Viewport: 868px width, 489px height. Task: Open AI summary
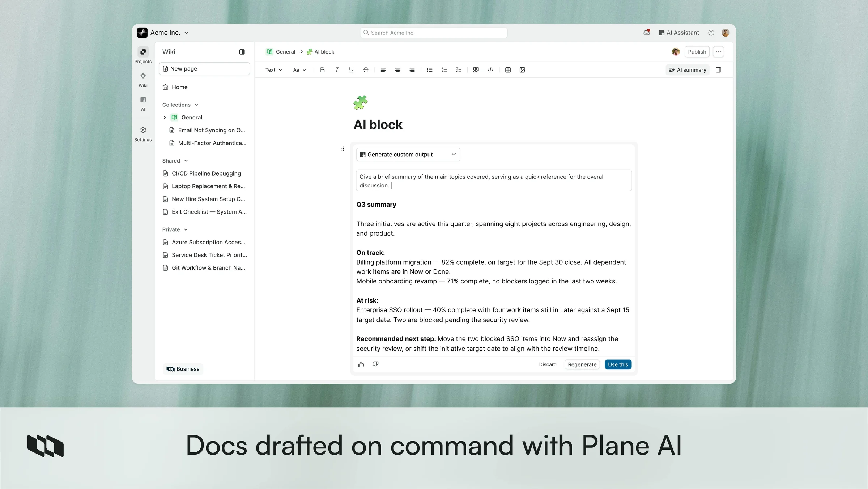click(x=688, y=70)
